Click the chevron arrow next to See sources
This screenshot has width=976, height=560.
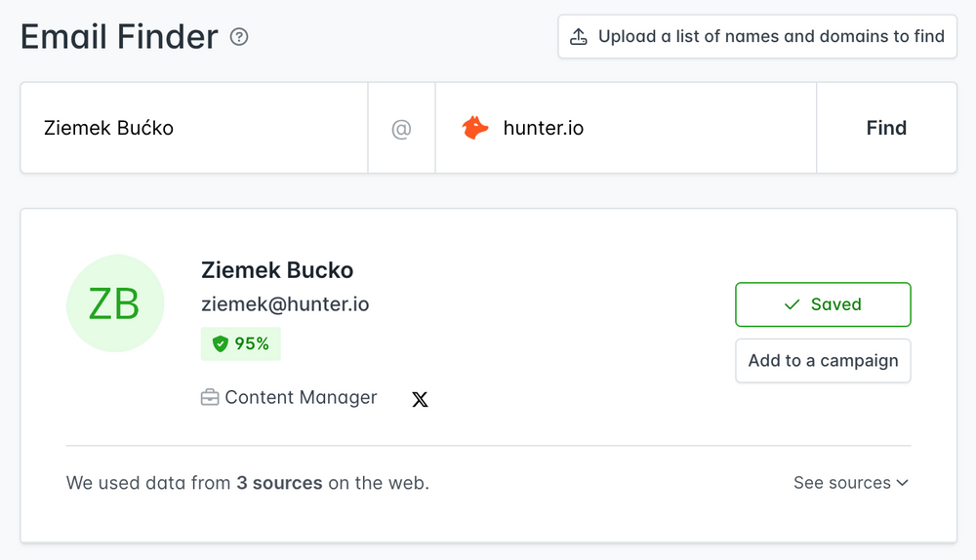point(902,483)
